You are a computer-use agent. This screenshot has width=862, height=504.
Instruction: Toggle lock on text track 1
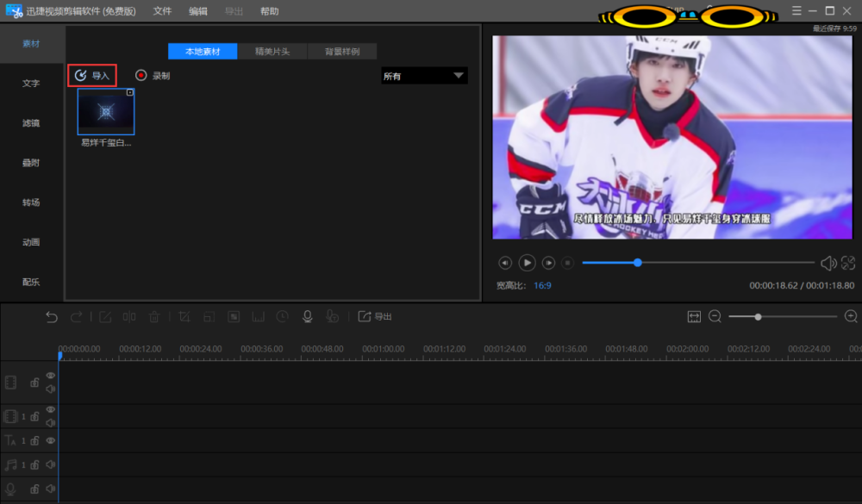[x=34, y=441]
